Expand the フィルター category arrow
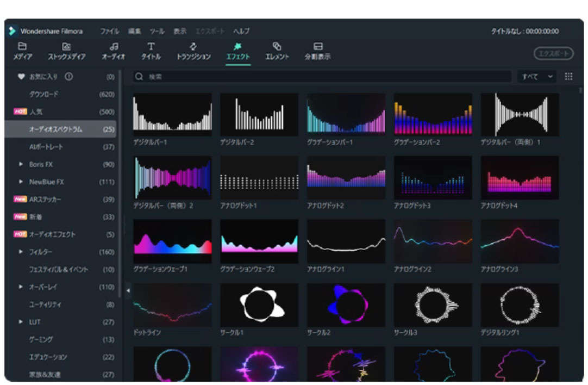The width and height of the screenshot is (588, 385). point(21,252)
